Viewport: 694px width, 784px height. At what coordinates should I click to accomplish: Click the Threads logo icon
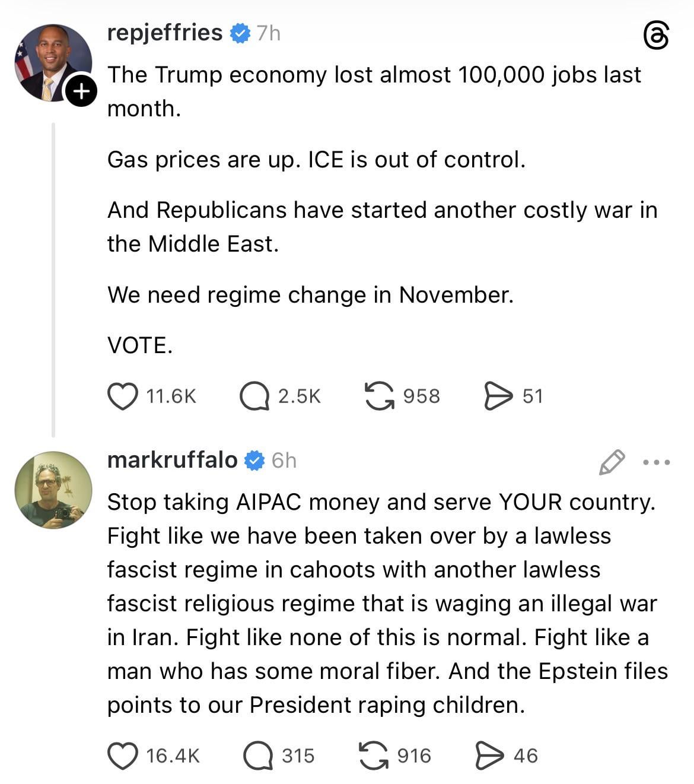(656, 36)
